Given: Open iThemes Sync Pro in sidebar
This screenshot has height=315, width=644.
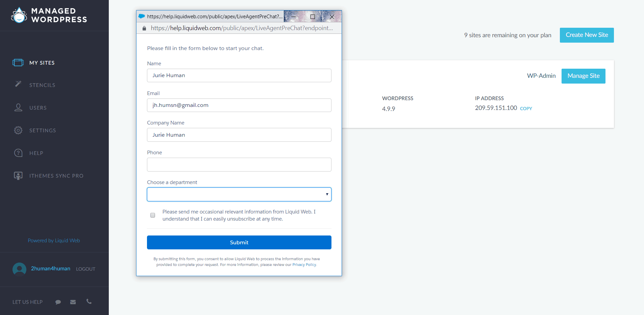Looking at the screenshot, I should [56, 176].
